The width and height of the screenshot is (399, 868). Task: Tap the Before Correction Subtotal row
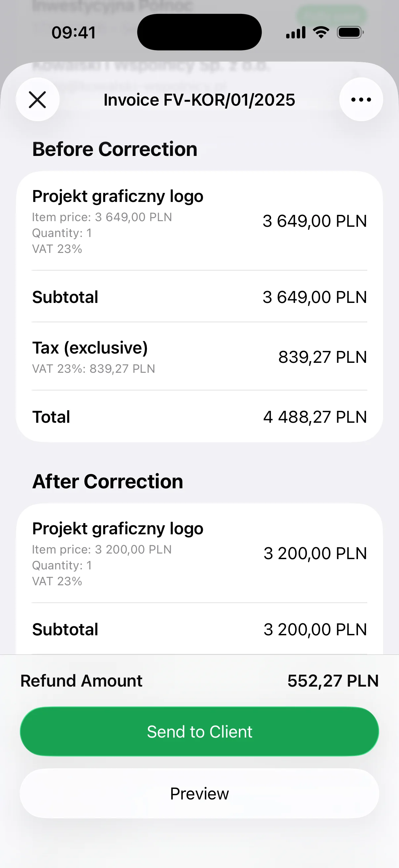tap(199, 297)
